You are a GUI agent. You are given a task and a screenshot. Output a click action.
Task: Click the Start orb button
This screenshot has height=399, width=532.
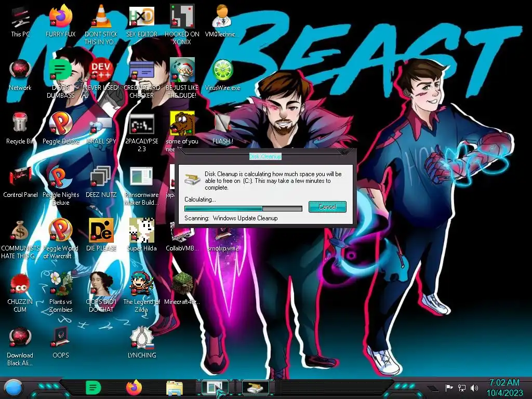14,388
